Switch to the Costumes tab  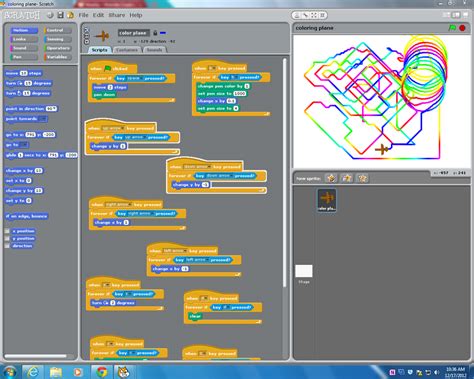(127, 50)
